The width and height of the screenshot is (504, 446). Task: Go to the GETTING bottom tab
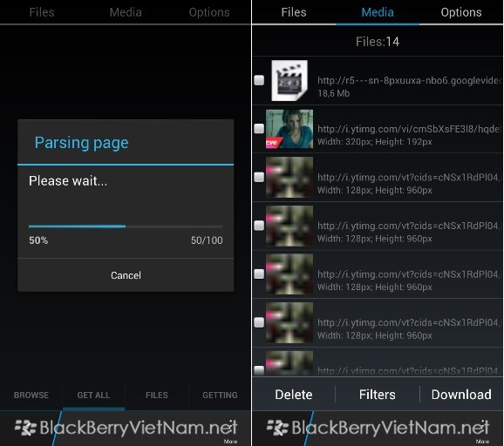pos(220,395)
